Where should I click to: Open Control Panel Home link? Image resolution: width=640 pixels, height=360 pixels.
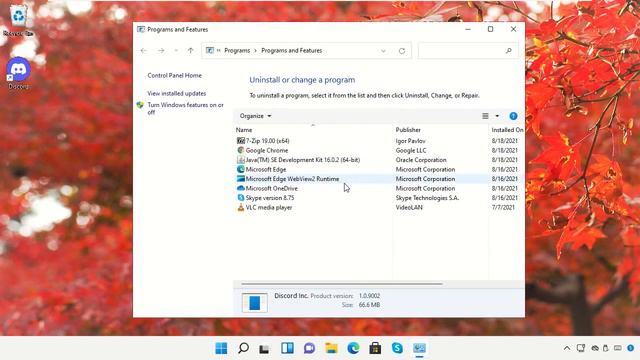click(x=174, y=76)
